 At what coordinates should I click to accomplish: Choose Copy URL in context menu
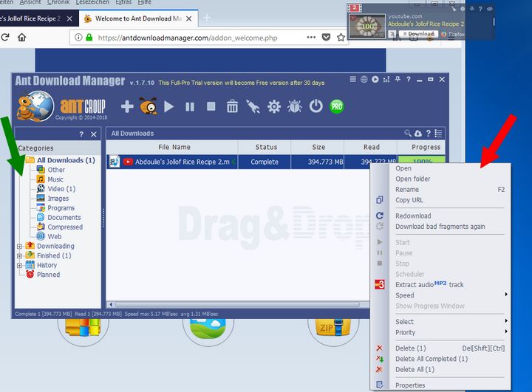coord(409,200)
